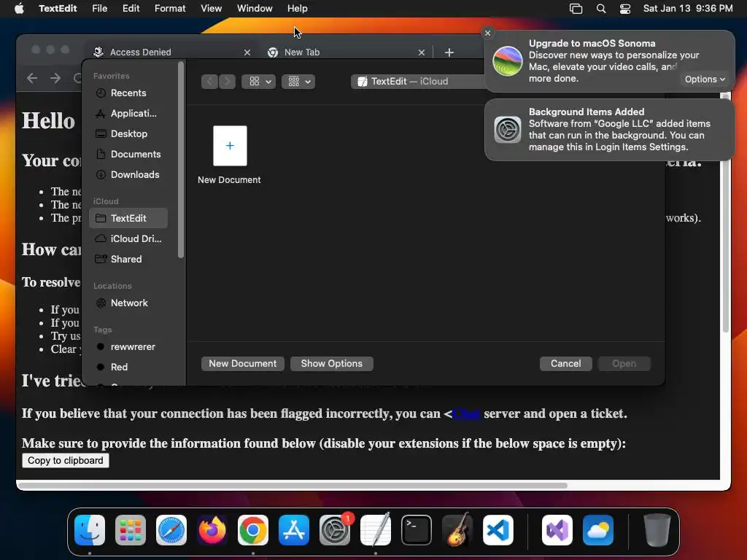
Task: Open Control Center in menu bar
Action: [x=625, y=9]
